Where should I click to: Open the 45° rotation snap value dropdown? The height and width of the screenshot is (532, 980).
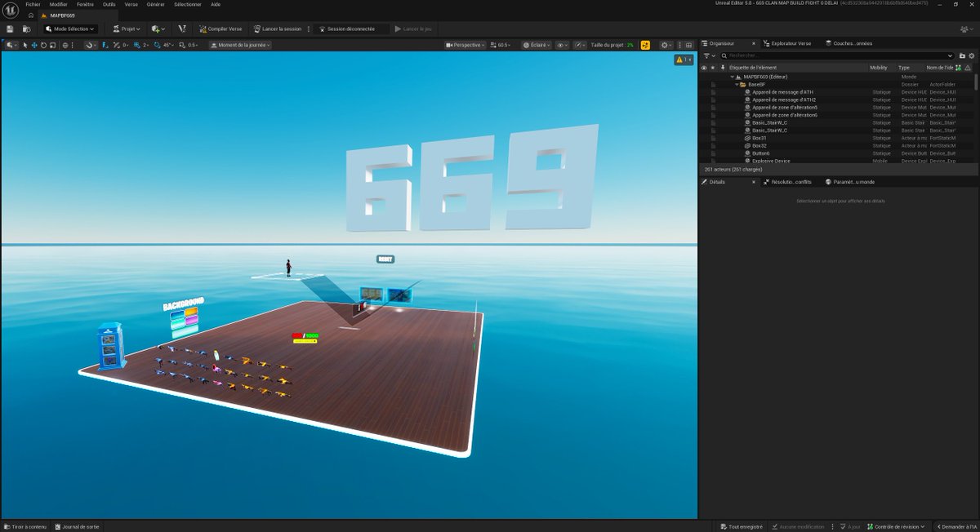pos(168,45)
